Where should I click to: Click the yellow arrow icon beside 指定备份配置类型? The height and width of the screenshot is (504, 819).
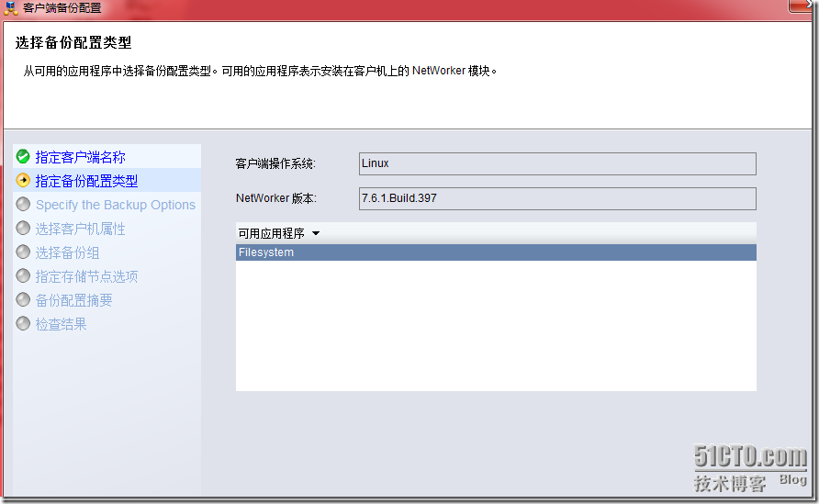coord(23,180)
